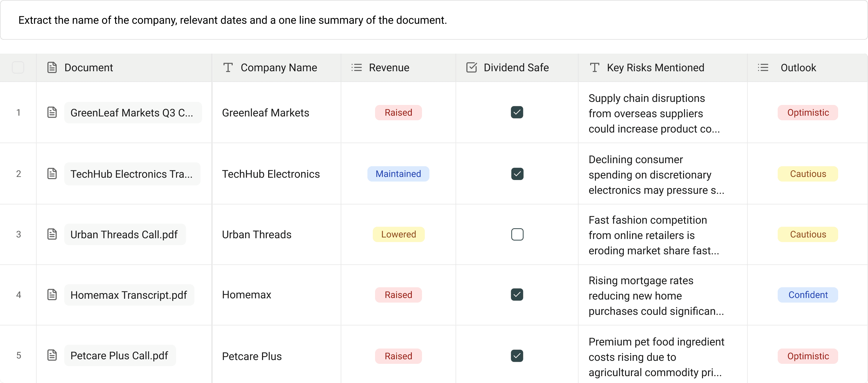Click the text-type icon beside Key Risks Mentioned
This screenshot has width=868, height=383.
click(x=594, y=67)
